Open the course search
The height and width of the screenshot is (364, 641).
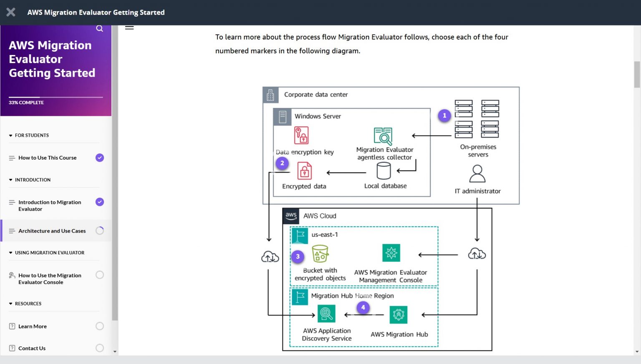pos(99,28)
